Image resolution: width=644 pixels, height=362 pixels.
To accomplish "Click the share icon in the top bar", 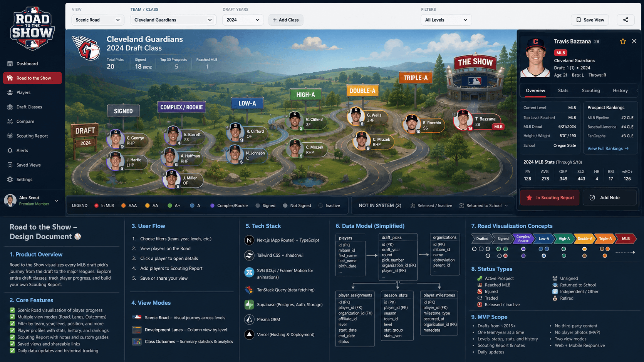I will tap(626, 20).
